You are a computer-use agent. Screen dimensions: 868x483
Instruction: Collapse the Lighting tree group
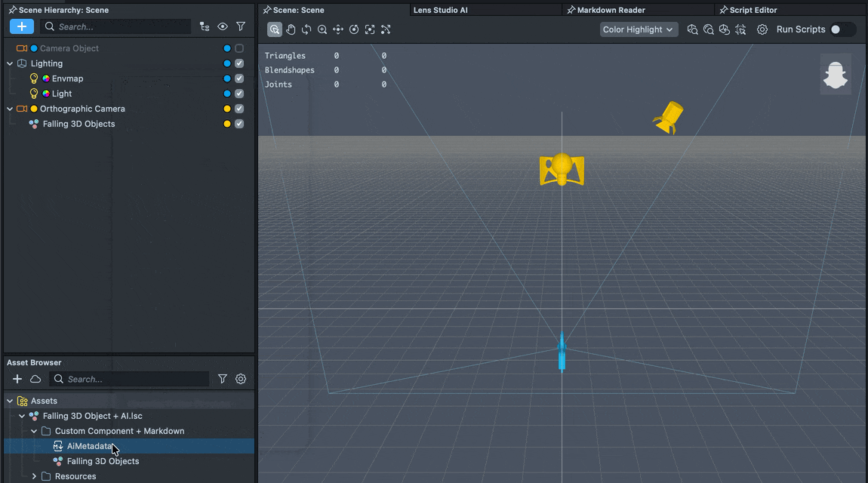[x=10, y=63]
